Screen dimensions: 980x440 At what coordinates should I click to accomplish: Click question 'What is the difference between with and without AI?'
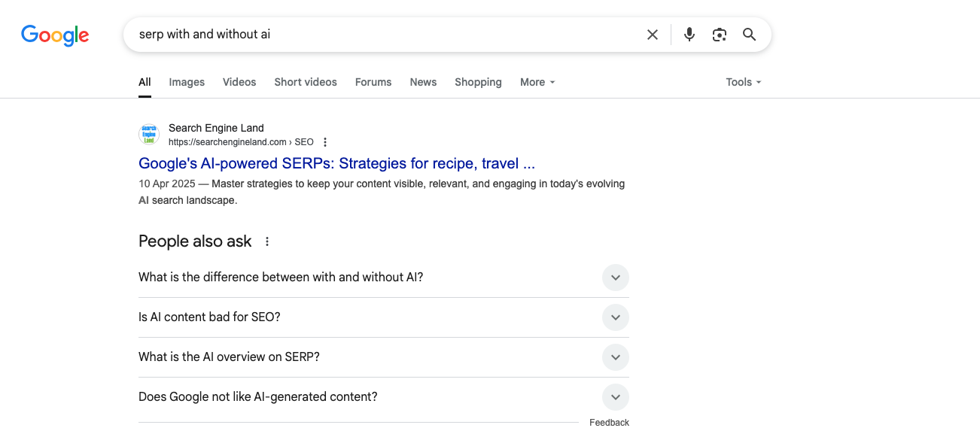tap(281, 278)
